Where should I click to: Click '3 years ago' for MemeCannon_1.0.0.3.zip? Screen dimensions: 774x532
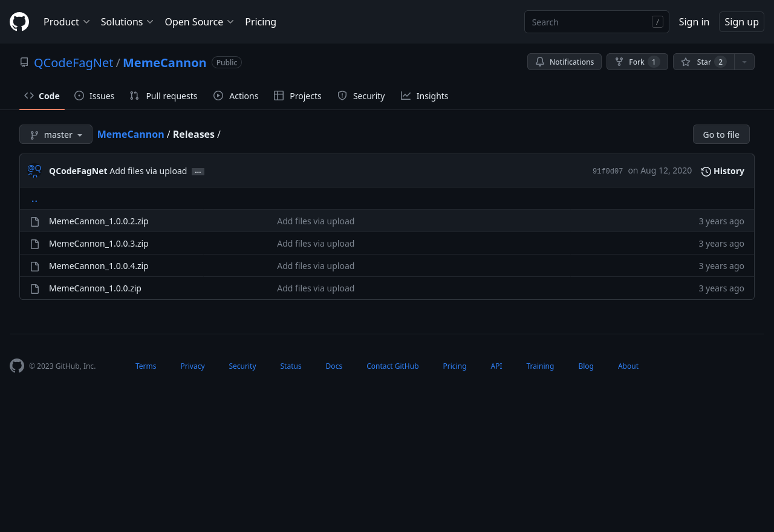[x=721, y=244]
